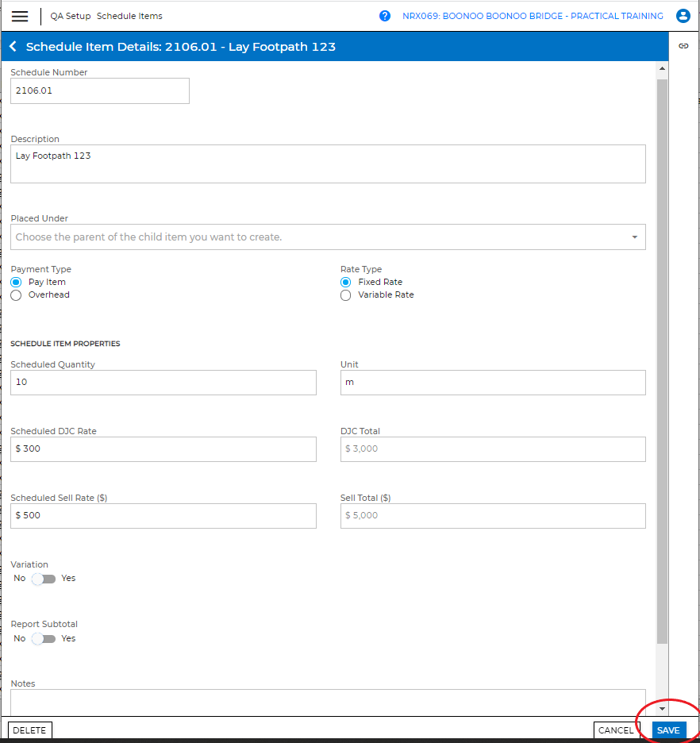This screenshot has height=743, width=700.
Task: Click the header title 'Schedule Item Details: 2106.01 - Lay Footpath 123'
Action: pos(180,46)
